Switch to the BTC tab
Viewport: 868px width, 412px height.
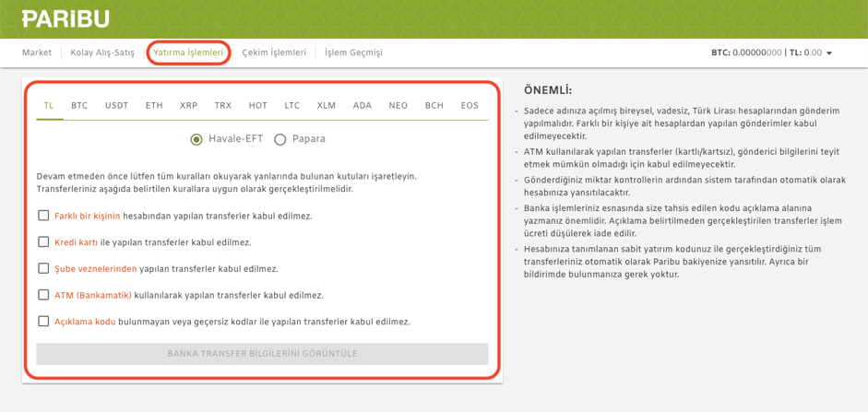pyautogui.click(x=79, y=106)
